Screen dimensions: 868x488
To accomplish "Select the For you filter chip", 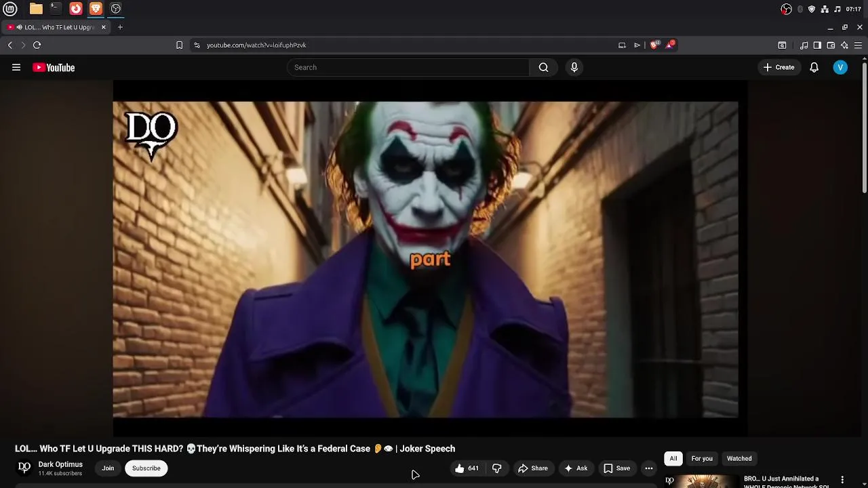I will (702, 459).
